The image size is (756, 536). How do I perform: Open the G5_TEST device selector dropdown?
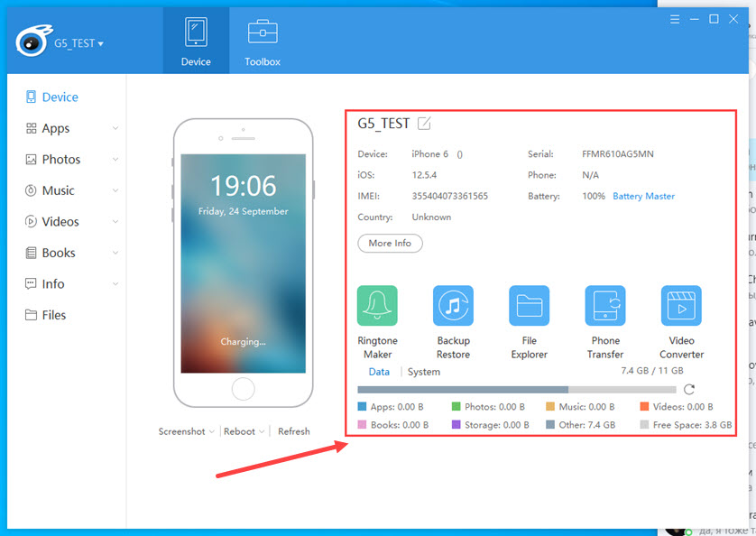[x=78, y=43]
